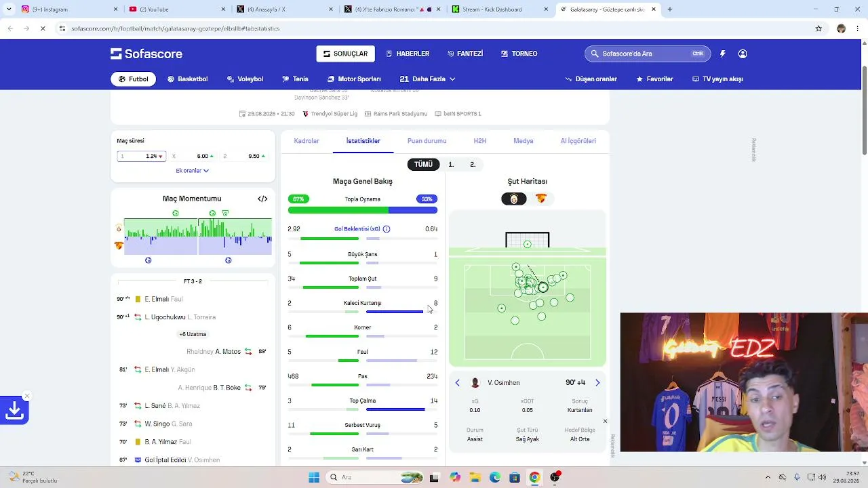Select TÜMÜ period filter
Screen dimensions: 868x488
[423, 164]
